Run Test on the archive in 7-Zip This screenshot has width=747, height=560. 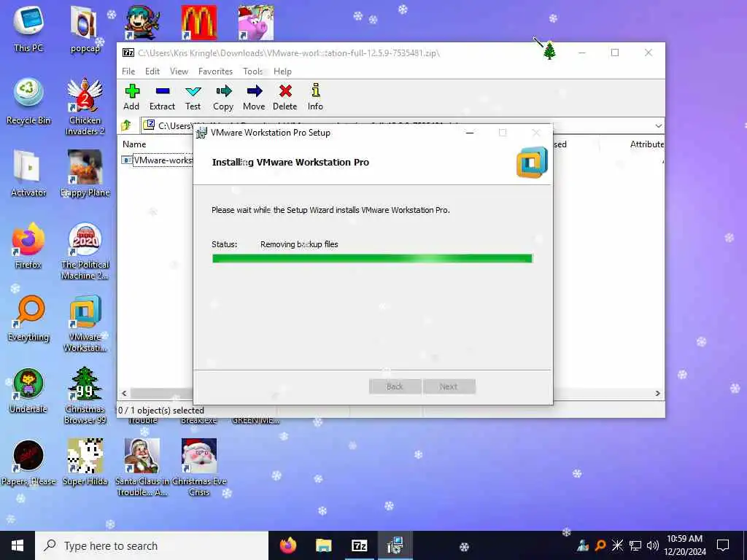[193, 97]
